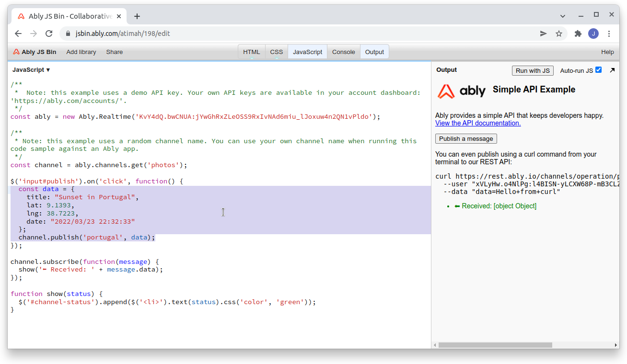Click the 'photos' channel name
The height and width of the screenshot is (364, 627).
click(x=165, y=165)
